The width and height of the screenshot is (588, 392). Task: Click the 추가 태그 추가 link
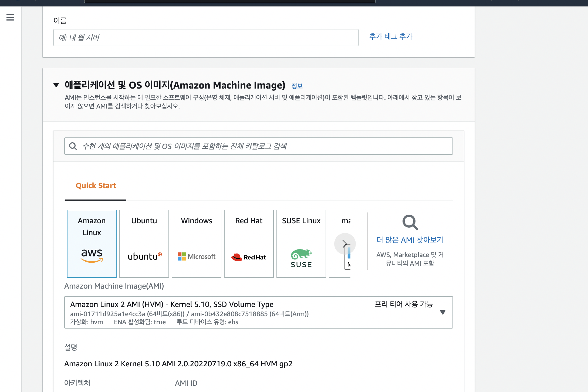click(391, 36)
